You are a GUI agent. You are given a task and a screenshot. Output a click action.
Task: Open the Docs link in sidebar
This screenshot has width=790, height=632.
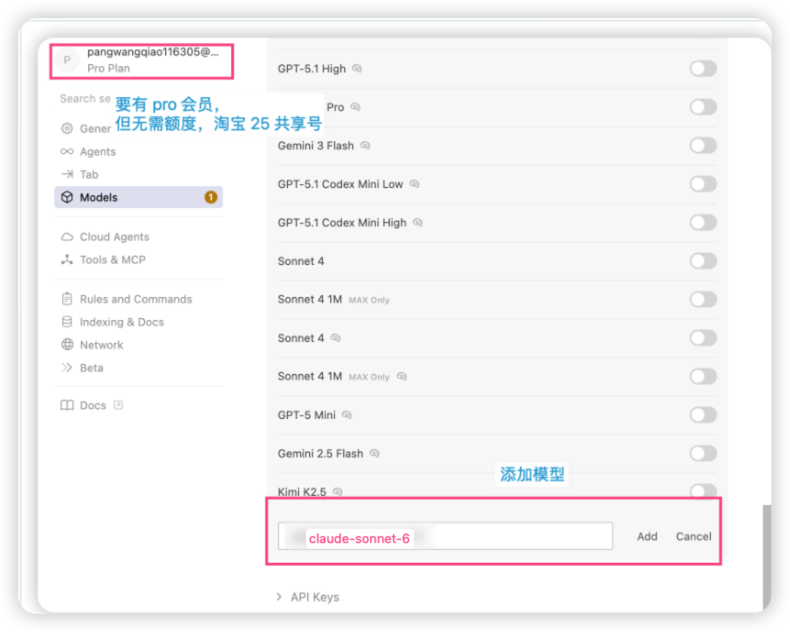pyautogui.click(x=92, y=405)
